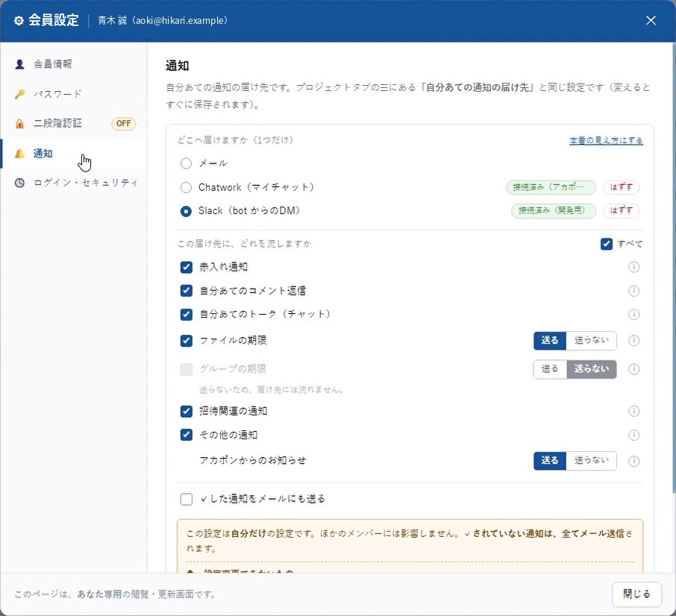The width and height of the screenshot is (676, 616).
Task: Open the パスワード section
Action: 73,94
